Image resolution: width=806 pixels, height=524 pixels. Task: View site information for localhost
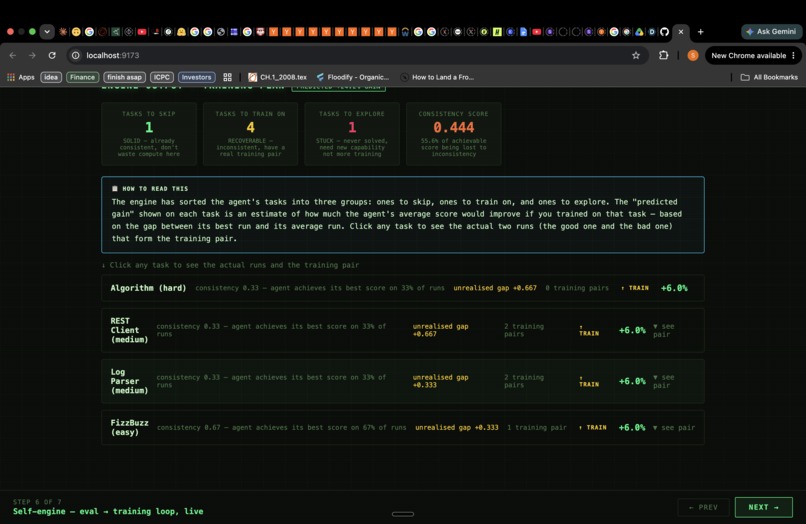(x=76, y=56)
